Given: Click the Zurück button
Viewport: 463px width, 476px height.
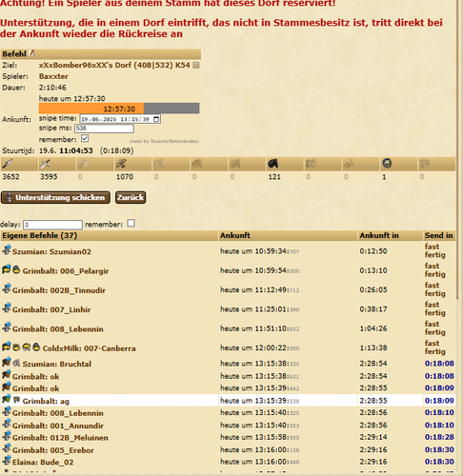Looking at the screenshot, I should coord(131,197).
